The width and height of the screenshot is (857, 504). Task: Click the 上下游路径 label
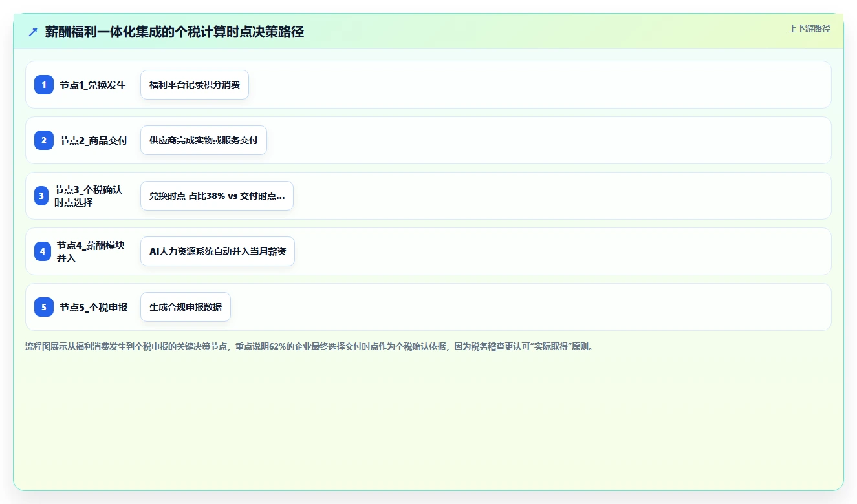tap(809, 28)
